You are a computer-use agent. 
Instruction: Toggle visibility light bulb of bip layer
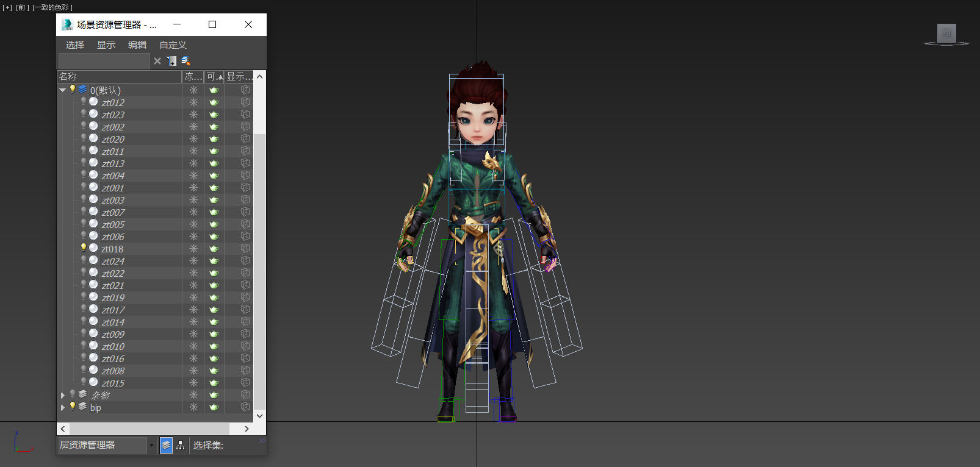point(73,407)
